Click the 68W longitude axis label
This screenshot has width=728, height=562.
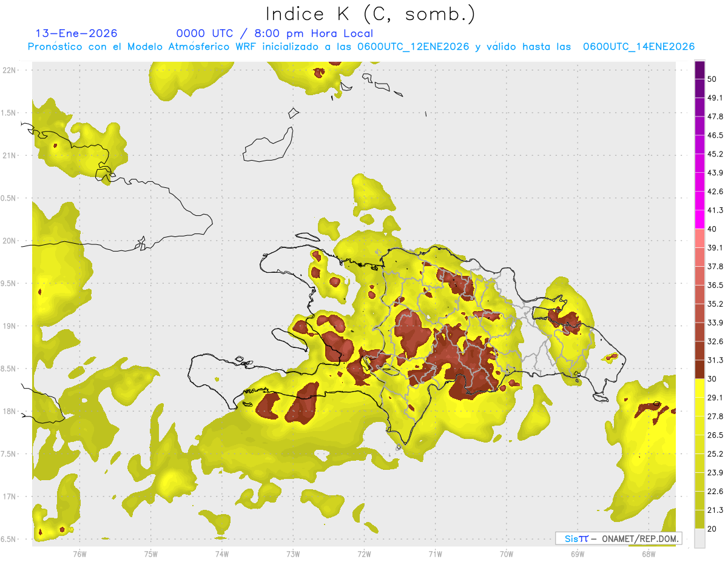[x=649, y=554]
